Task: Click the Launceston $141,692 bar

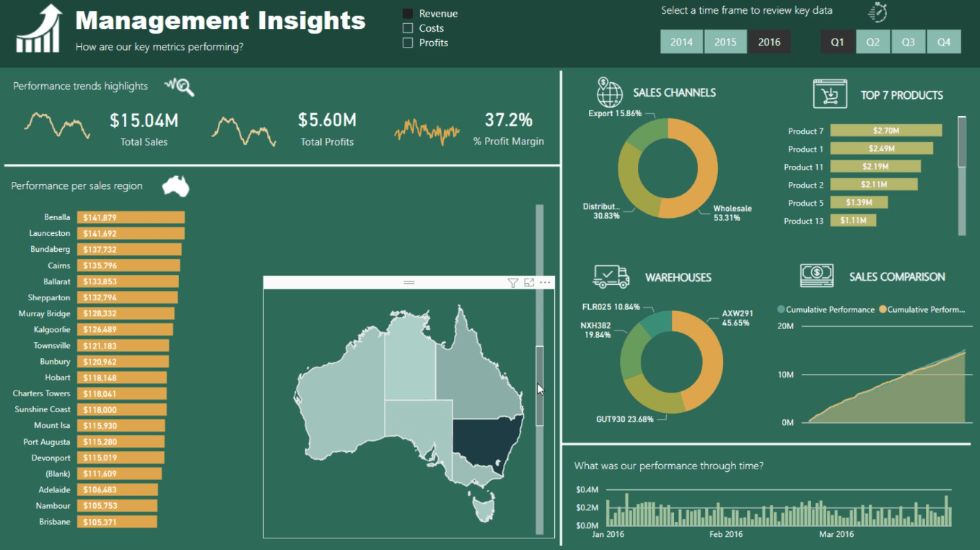Action: click(131, 233)
